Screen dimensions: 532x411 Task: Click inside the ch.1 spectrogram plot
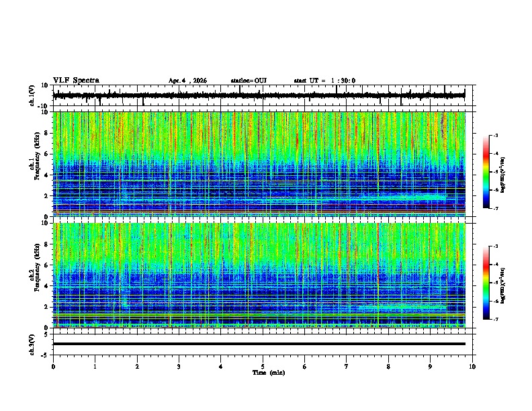coord(259,164)
